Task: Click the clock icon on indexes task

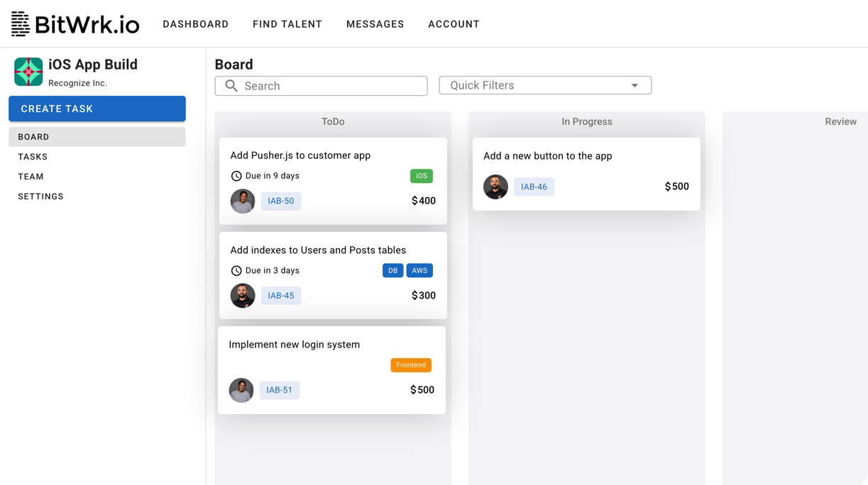Action: click(x=236, y=271)
